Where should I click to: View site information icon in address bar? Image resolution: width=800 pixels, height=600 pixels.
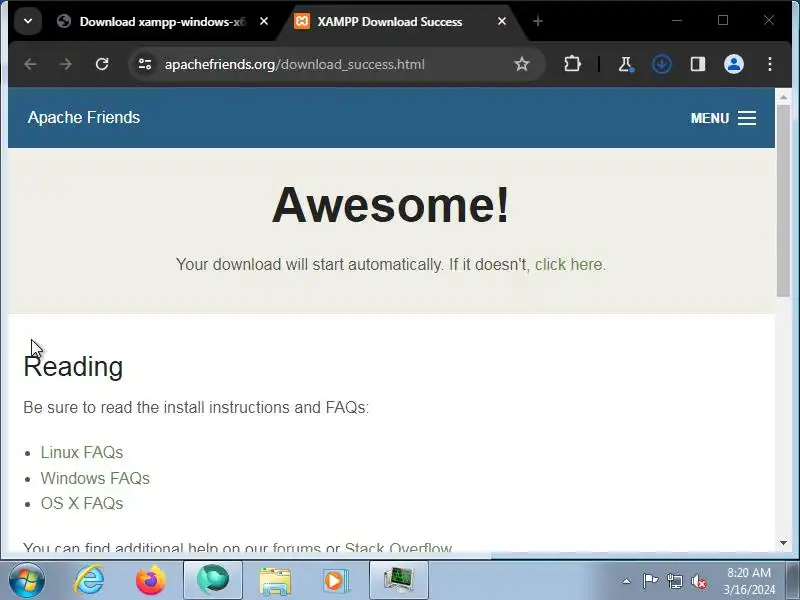145,64
